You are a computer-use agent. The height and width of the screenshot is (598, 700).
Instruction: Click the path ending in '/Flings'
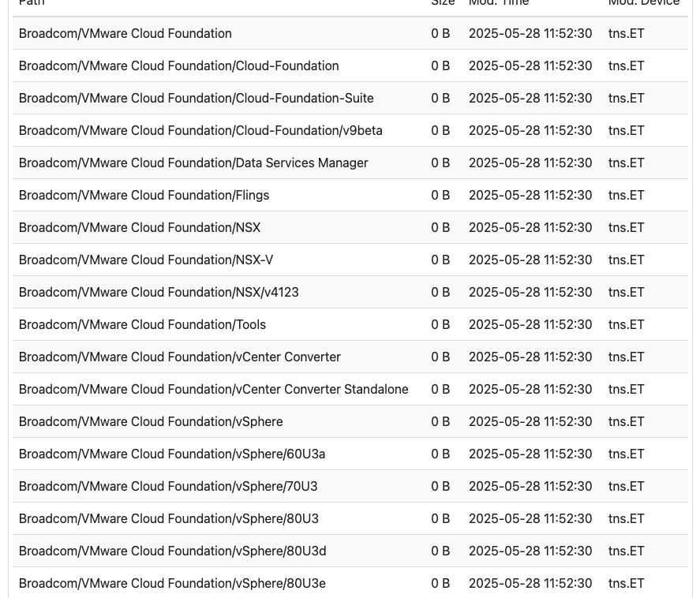144,196
